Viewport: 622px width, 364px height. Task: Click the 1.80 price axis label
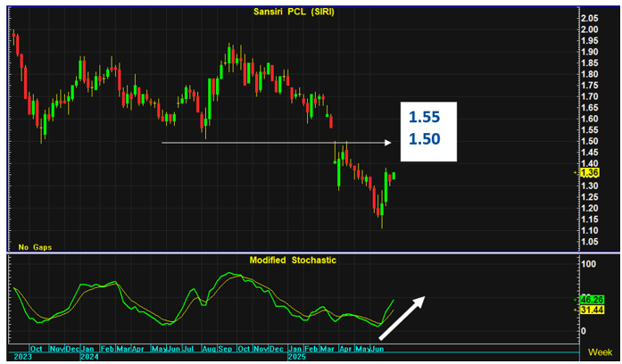click(590, 74)
